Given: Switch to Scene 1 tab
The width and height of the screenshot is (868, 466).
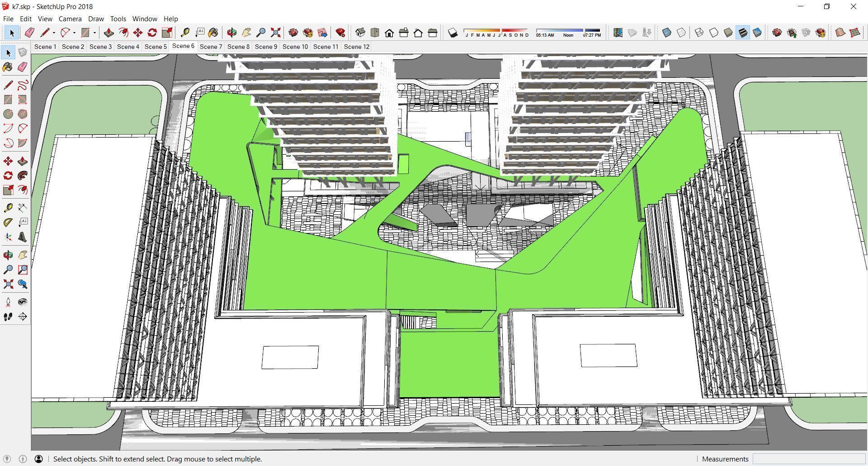Looking at the screenshot, I should (45, 47).
